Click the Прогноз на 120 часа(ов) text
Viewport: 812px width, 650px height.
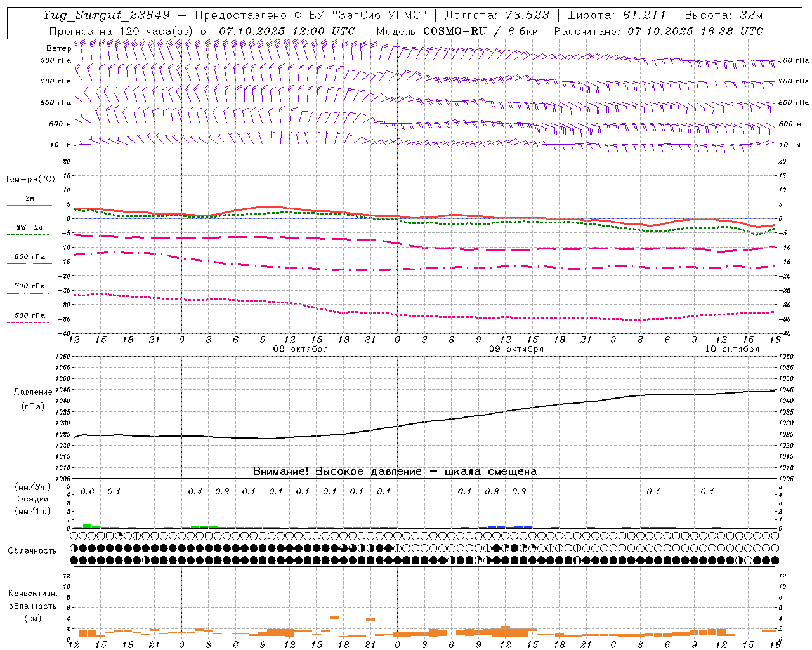click(122, 31)
